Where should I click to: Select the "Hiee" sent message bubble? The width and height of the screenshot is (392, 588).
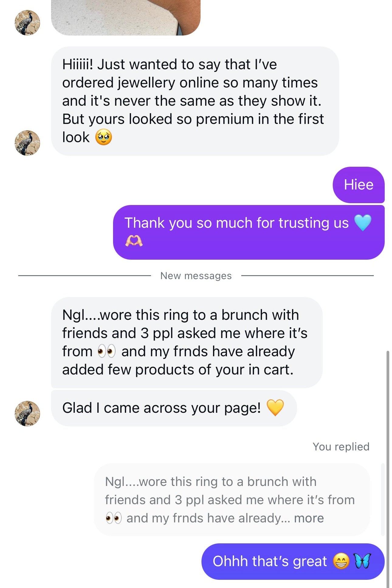359,185
